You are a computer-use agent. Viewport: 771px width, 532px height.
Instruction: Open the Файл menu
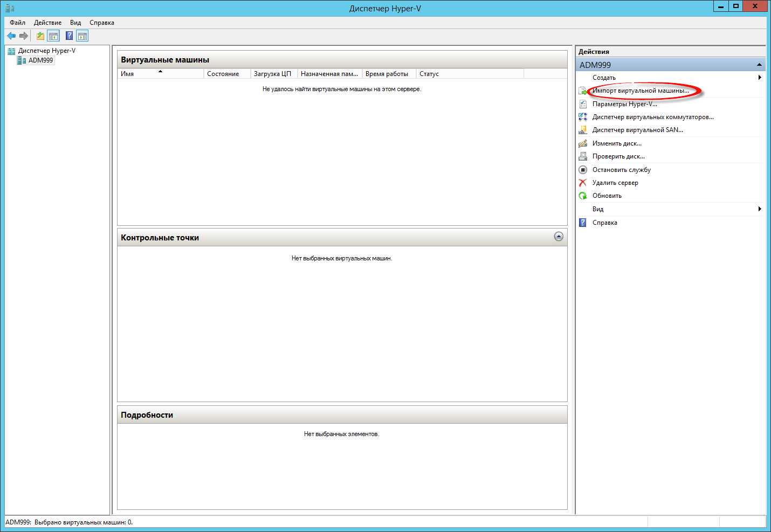18,23
